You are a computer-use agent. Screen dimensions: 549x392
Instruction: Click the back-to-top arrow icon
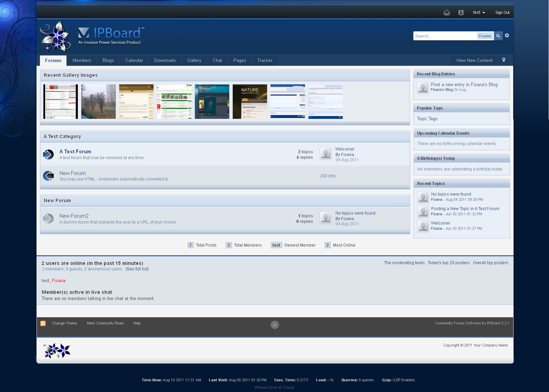(x=274, y=325)
